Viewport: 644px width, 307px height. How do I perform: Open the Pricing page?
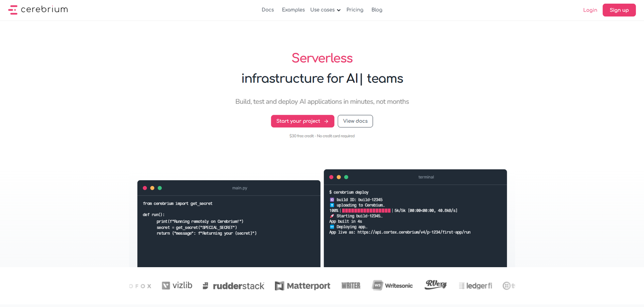(x=355, y=10)
